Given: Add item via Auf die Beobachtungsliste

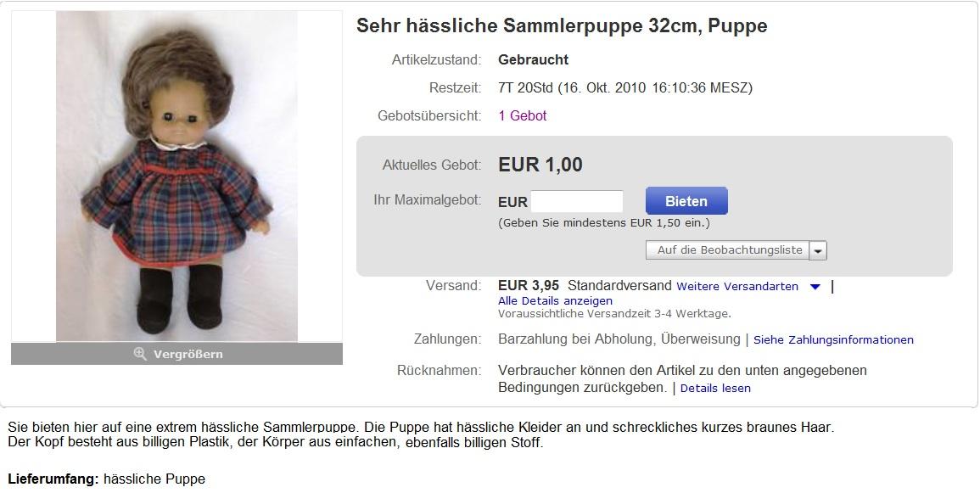Looking at the screenshot, I should pos(727,250).
